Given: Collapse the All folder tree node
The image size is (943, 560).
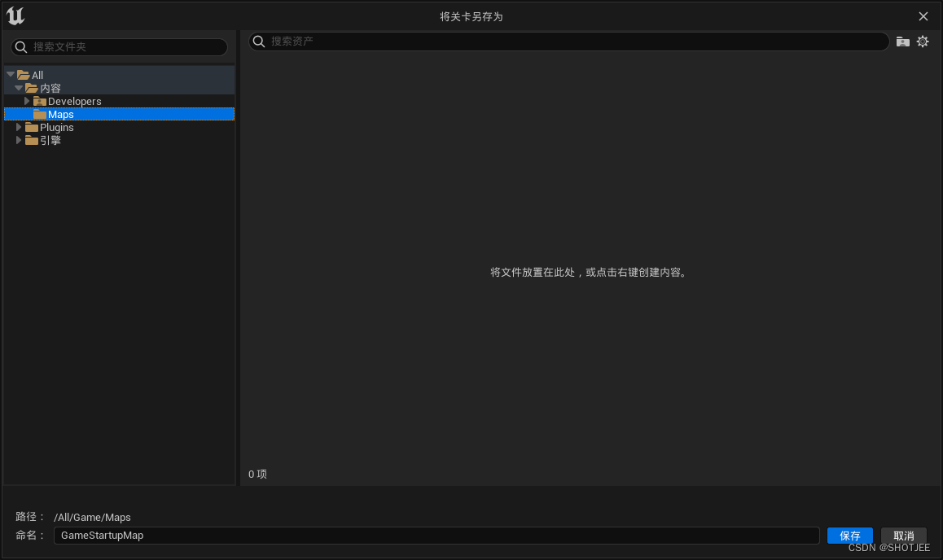Looking at the screenshot, I should point(10,74).
